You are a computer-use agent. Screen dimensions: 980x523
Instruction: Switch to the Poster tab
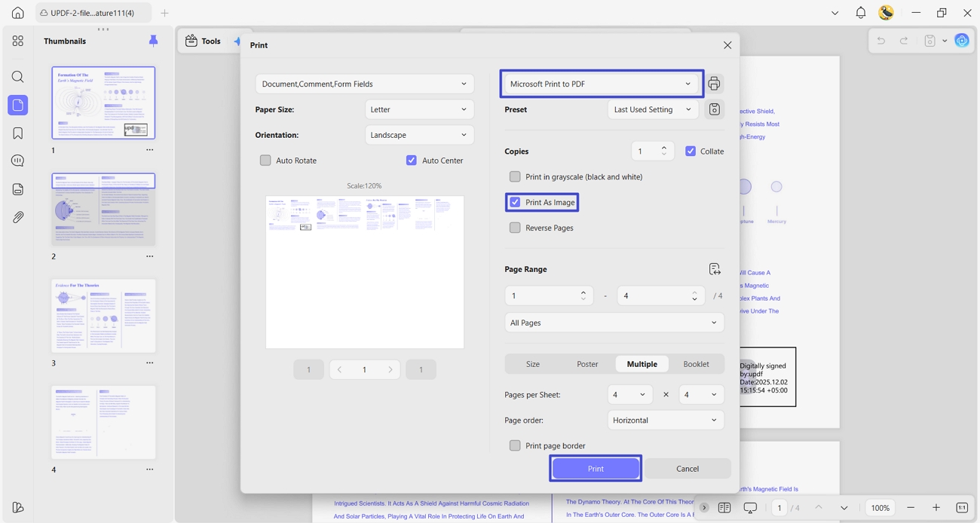pos(587,364)
